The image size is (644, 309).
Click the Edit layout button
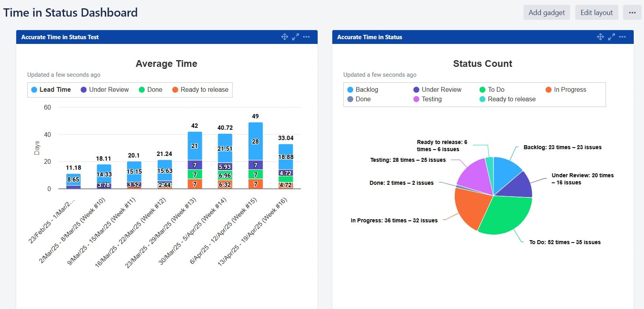pos(597,12)
